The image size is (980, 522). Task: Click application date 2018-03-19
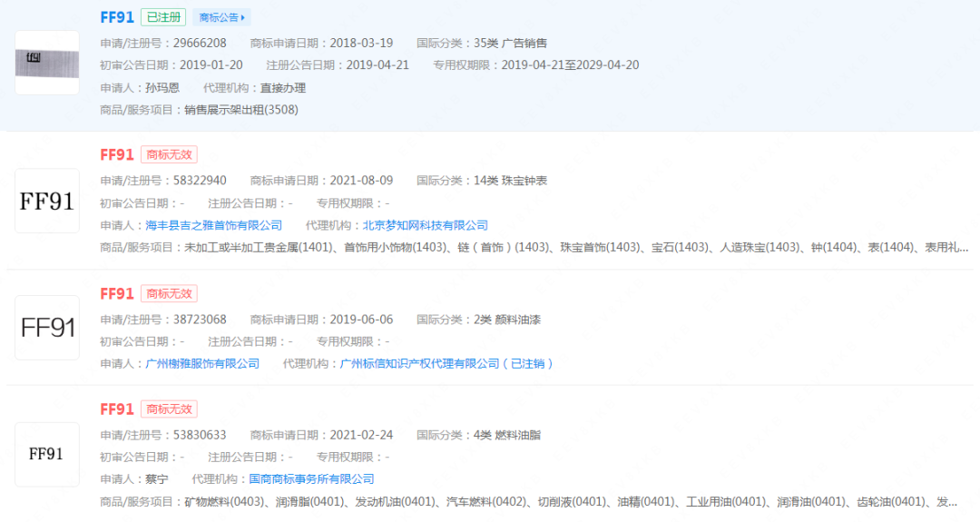(361, 44)
